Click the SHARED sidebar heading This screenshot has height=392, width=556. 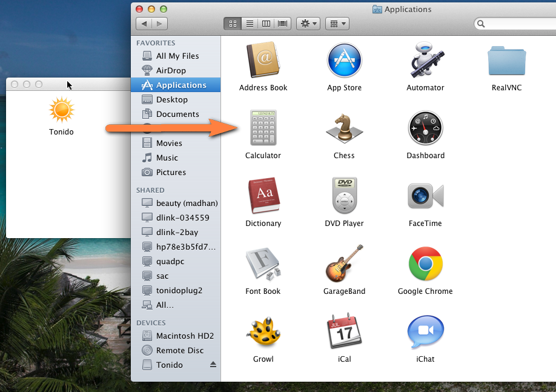[150, 190]
